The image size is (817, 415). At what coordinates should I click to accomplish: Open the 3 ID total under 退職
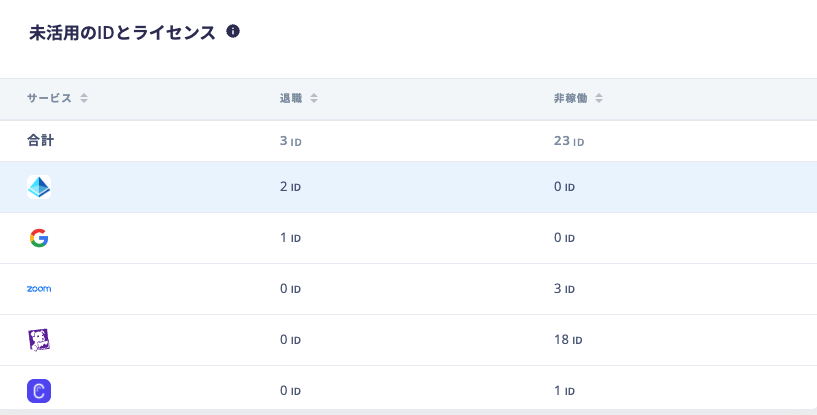291,141
